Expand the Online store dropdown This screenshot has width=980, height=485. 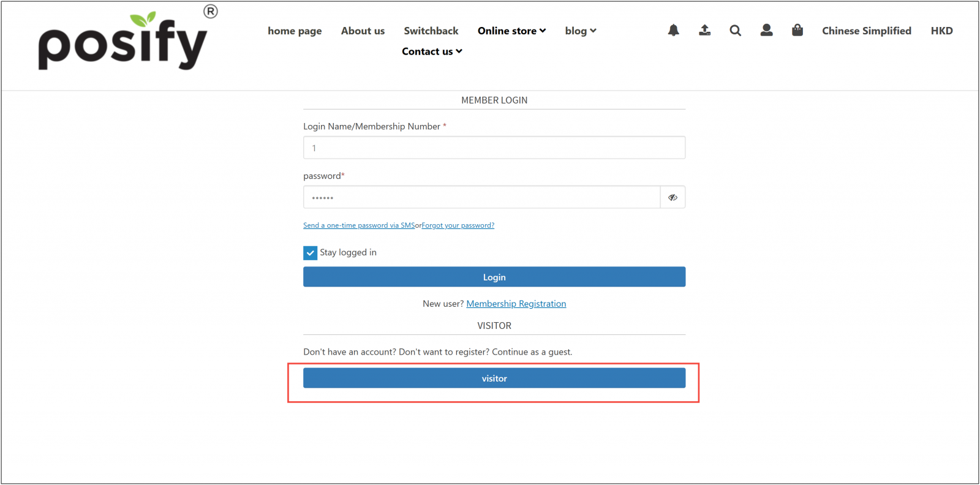tap(511, 31)
